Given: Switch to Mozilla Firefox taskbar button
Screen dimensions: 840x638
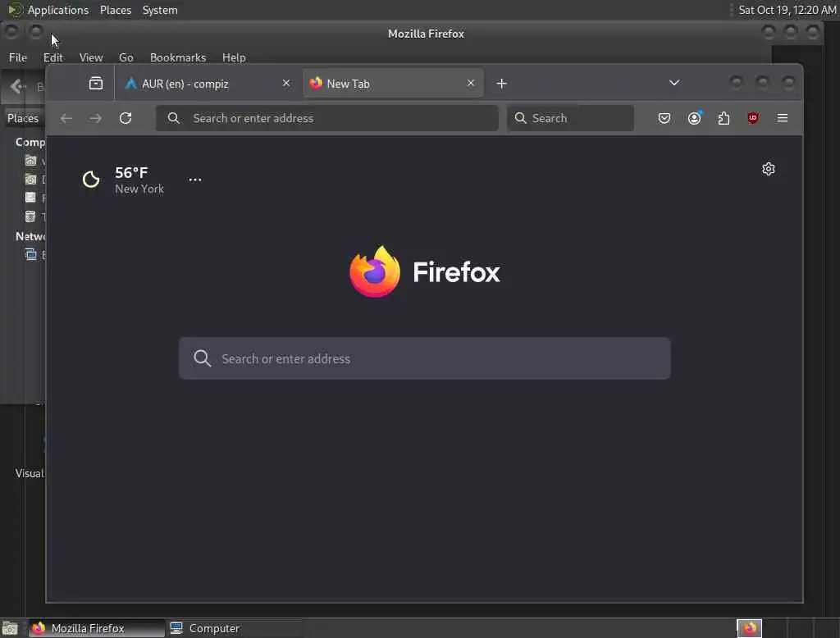Looking at the screenshot, I should click(97, 628).
